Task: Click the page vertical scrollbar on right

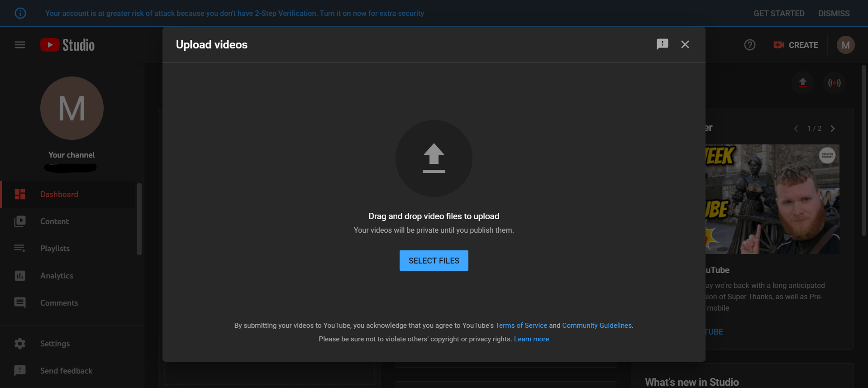Action: 863,151
